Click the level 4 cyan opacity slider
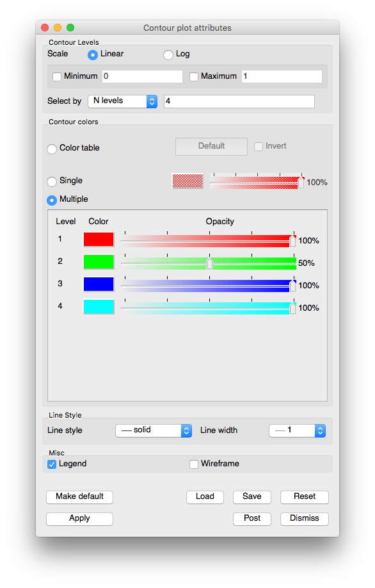 209,308
